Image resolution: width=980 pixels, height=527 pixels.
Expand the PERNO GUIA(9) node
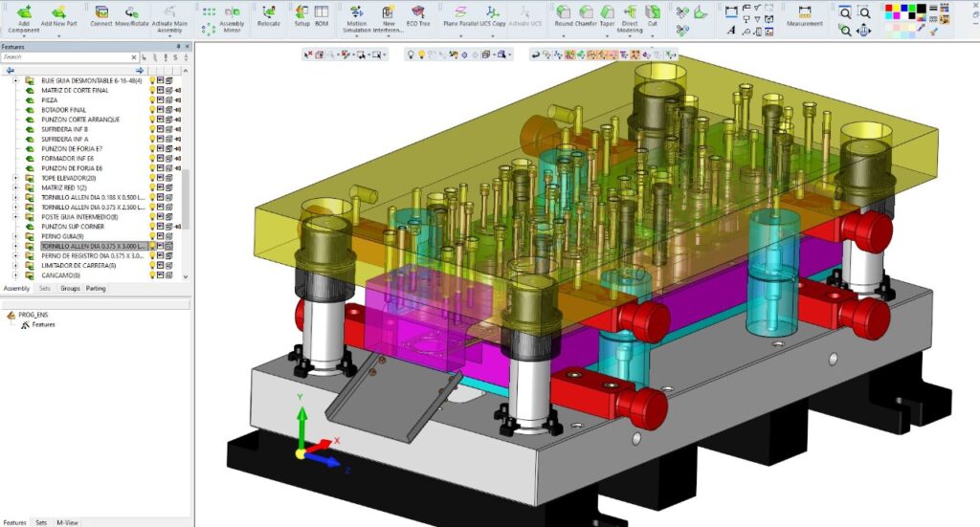pyautogui.click(x=15, y=236)
